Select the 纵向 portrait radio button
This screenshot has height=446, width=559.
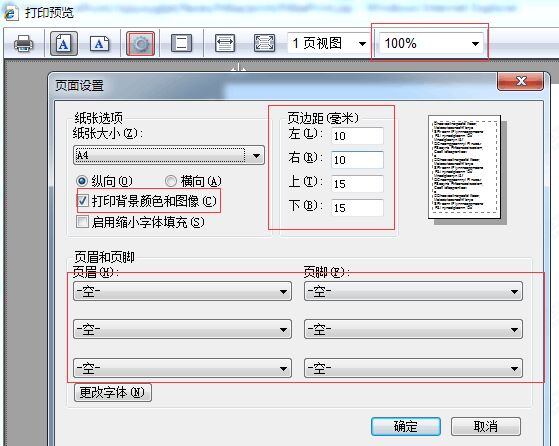82,181
